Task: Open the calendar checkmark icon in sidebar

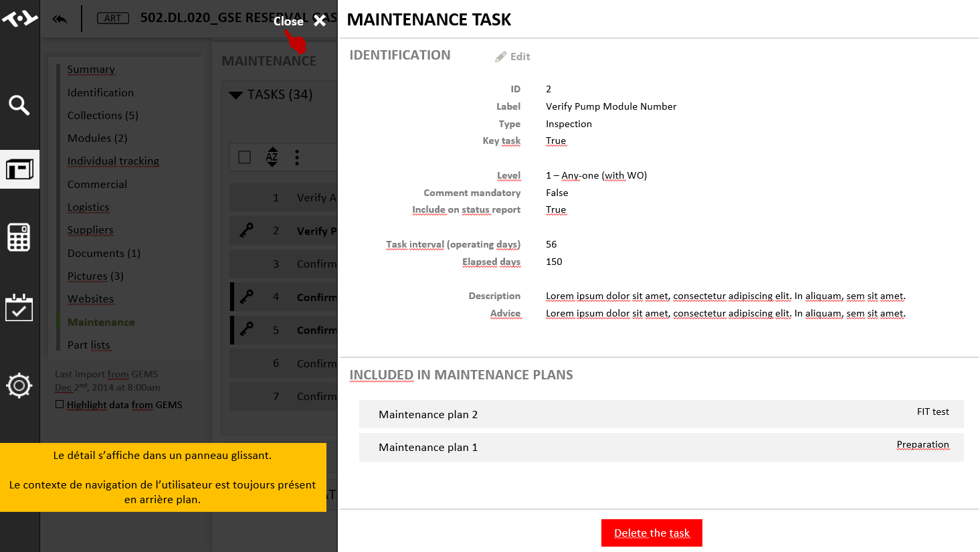Action: 19,307
